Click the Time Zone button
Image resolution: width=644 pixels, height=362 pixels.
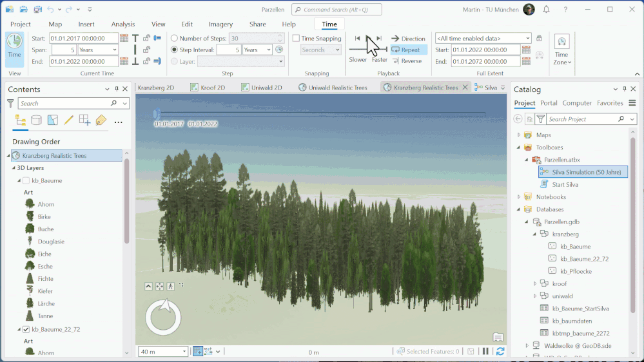tap(561, 49)
